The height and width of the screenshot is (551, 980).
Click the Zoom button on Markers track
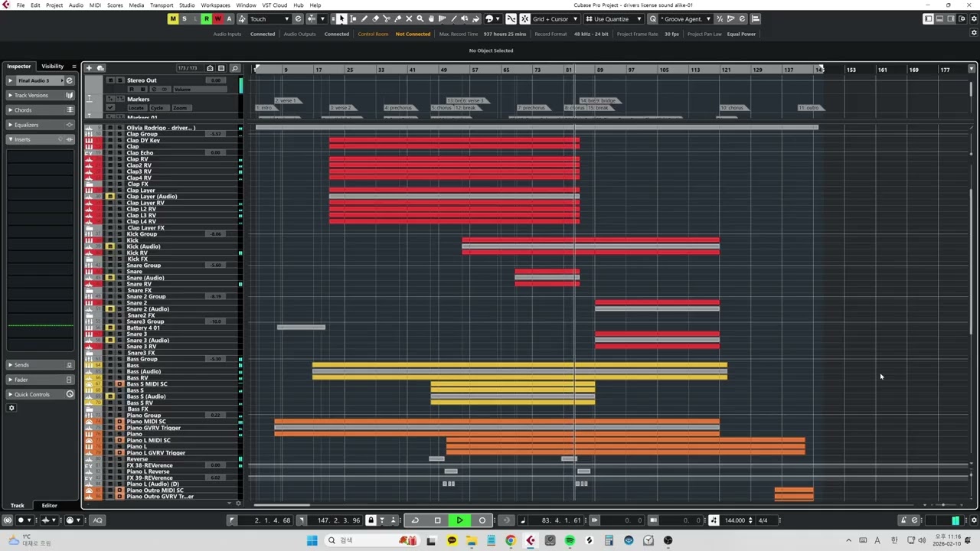(181, 108)
